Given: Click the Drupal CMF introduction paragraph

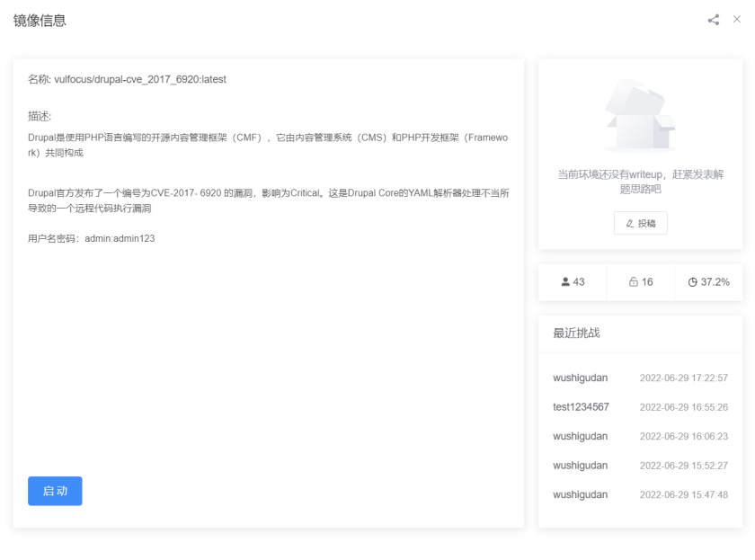Looking at the screenshot, I should (268, 145).
